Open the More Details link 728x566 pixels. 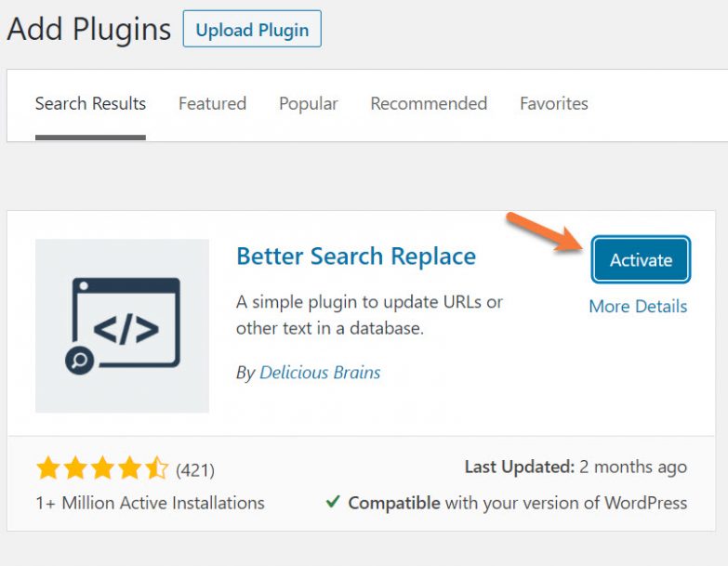tap(638, 306)
